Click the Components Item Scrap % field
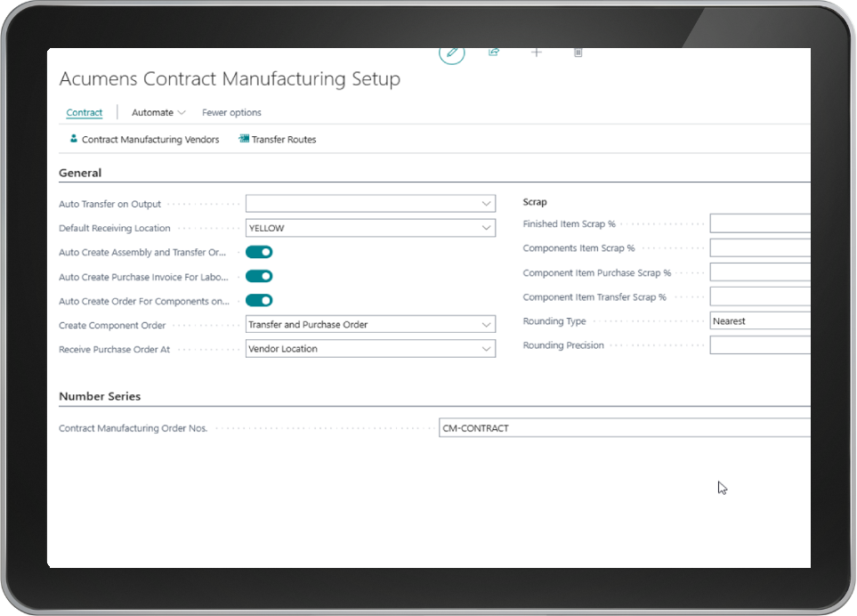Image resolution: width=857 pixels, height=616 pixels. [760, 247]
